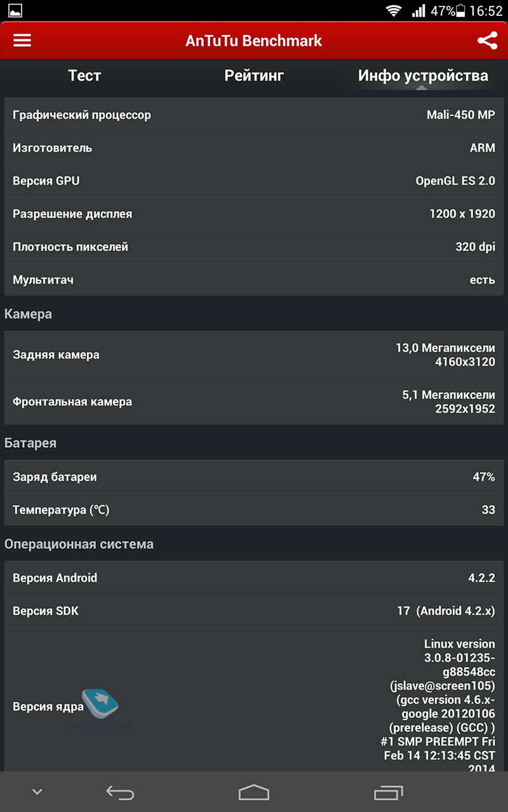This screenshot has width=508, height=812.
Task: Tap the image notification icon
Action: pos(15,11)
